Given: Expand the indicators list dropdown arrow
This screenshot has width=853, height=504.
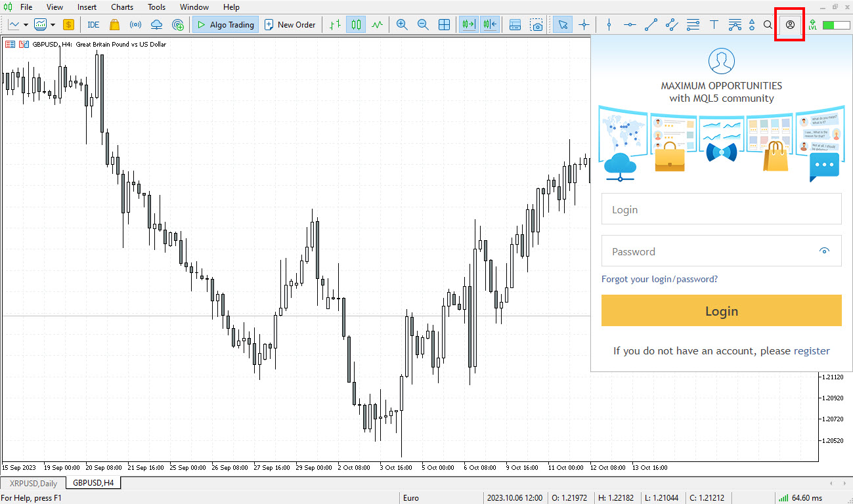Looking at the screenshot, I should [x=53, y=25].
